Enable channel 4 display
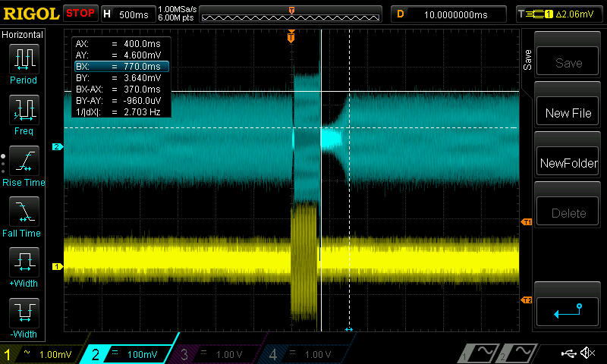607x364 pixels. point(305,354)
